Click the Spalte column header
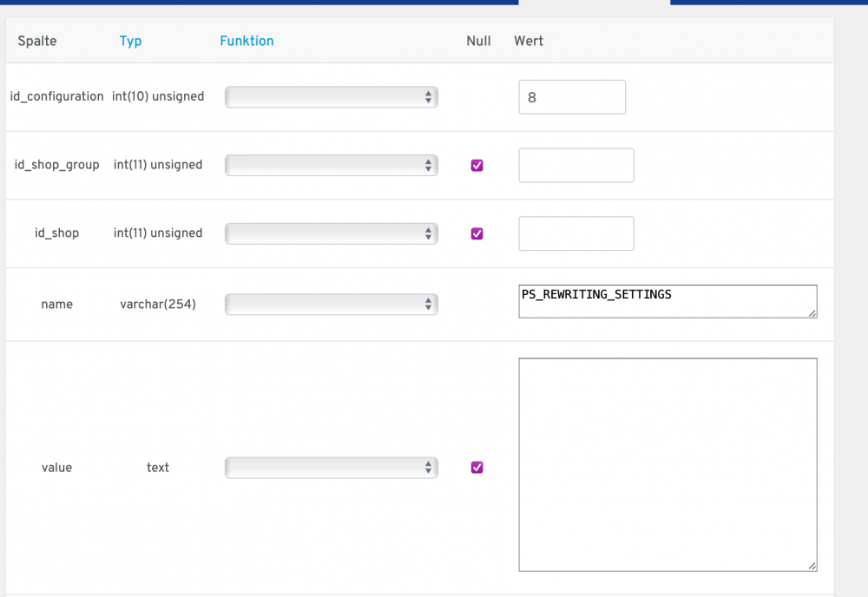The width and height of the screenshot is (868, 597). [x=37, y=41]
